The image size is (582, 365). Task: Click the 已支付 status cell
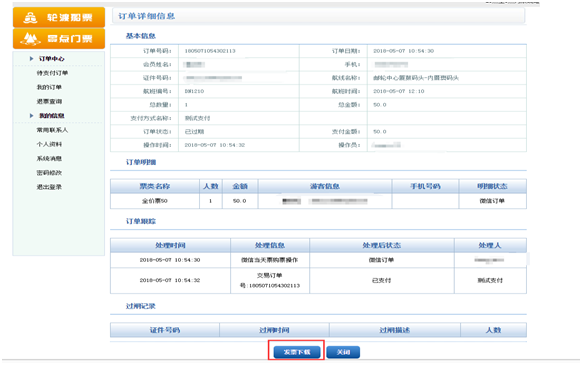[x=382, y=280]
